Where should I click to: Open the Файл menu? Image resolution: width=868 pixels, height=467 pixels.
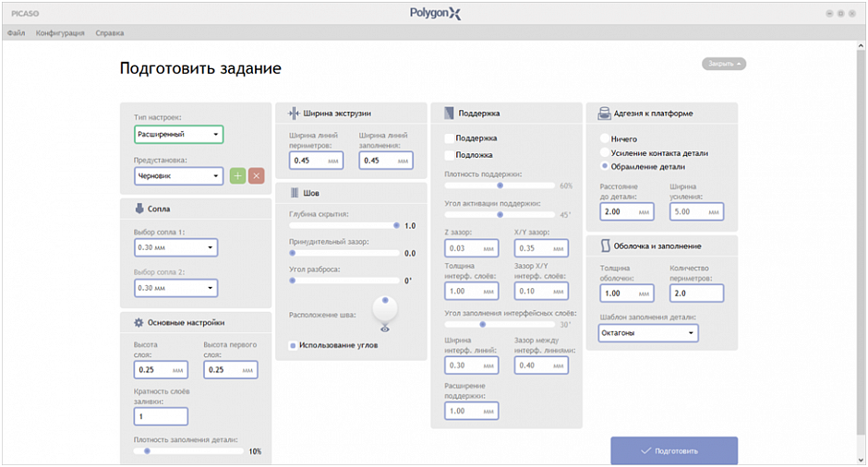click(16, 33)
